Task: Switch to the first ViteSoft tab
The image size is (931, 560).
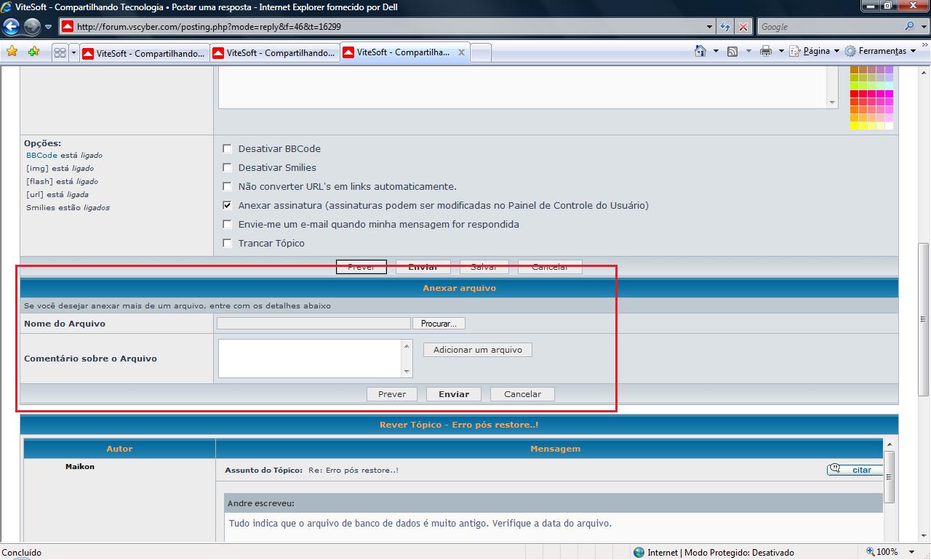Action: coord(143,53)
